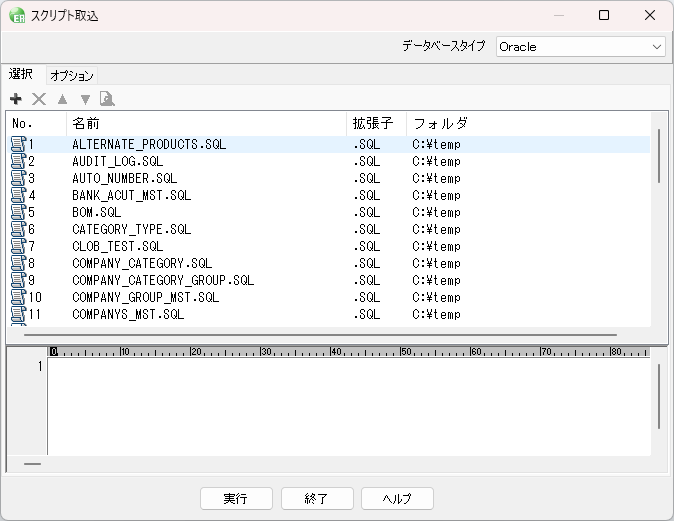Switch to the オプション tab

[x=72, y=76]
